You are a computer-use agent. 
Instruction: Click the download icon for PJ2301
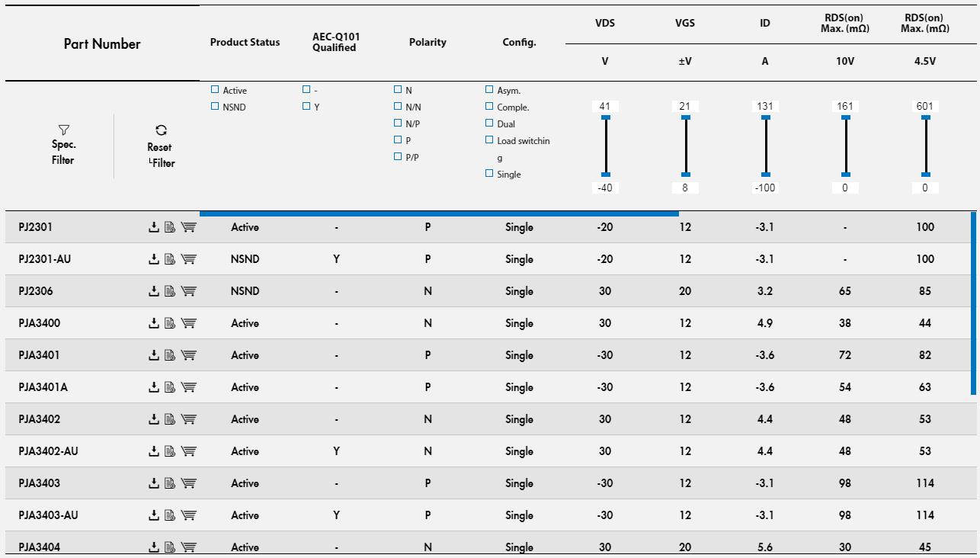pos(154,227)
